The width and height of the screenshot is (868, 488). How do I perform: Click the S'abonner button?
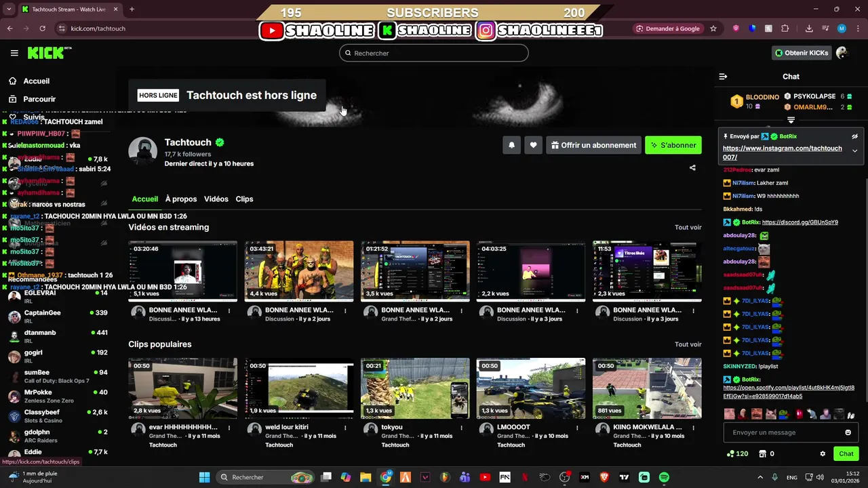pos(673,145)
